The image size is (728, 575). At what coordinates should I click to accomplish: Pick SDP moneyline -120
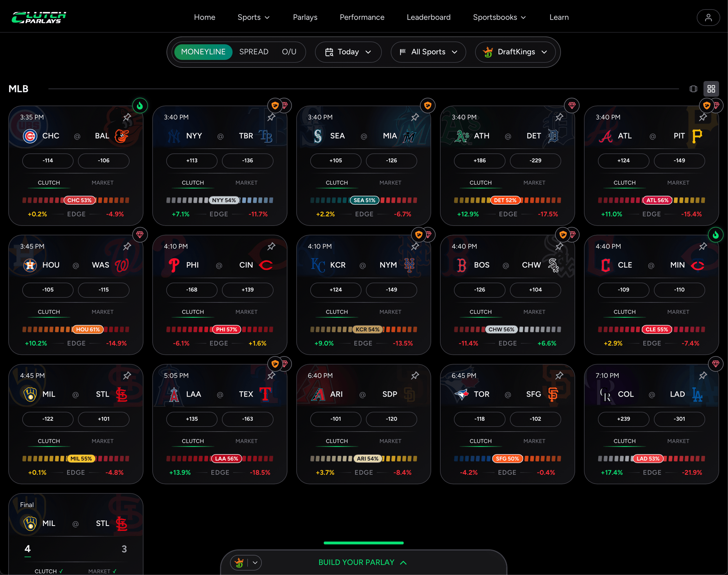(391, 419)
